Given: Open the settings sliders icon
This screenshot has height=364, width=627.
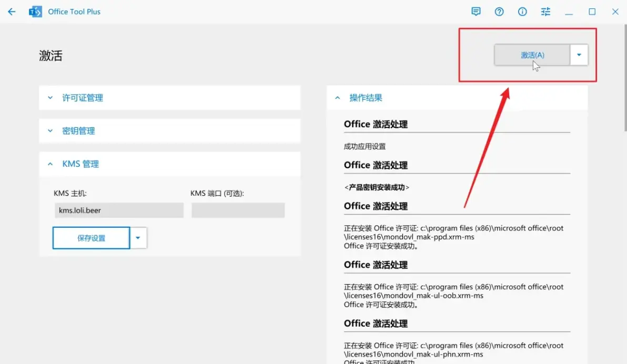Looking at the screenshot, I should point(545,12).
